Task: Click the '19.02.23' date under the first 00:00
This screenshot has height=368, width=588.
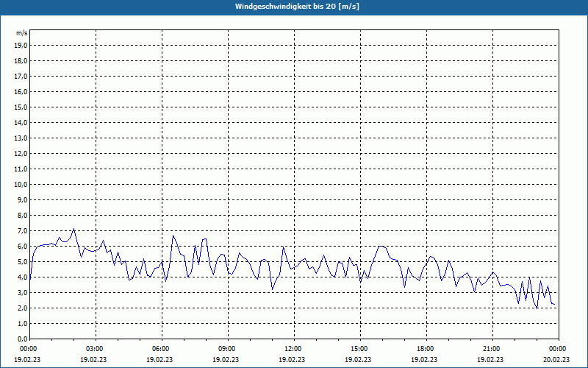Action: coord(27,360)
